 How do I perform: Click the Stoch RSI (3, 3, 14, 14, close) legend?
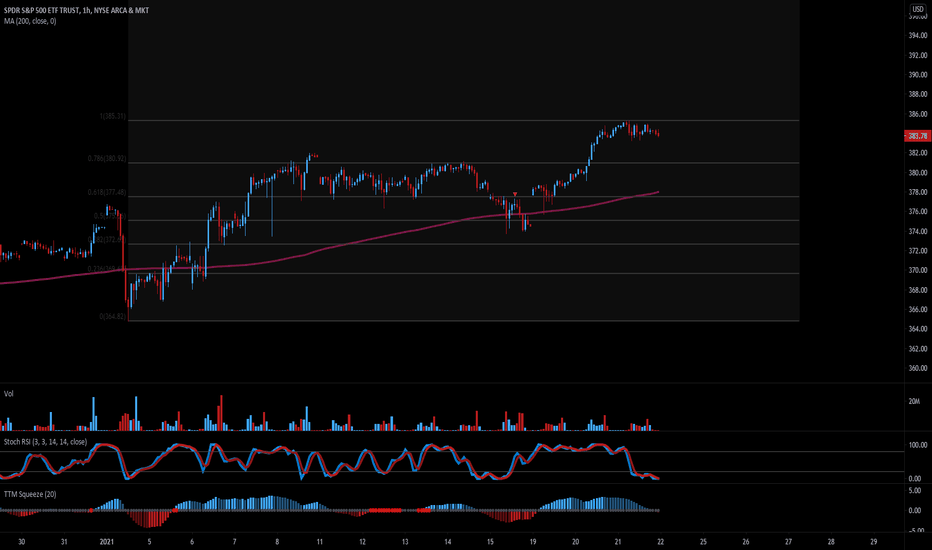click(45, 442)
